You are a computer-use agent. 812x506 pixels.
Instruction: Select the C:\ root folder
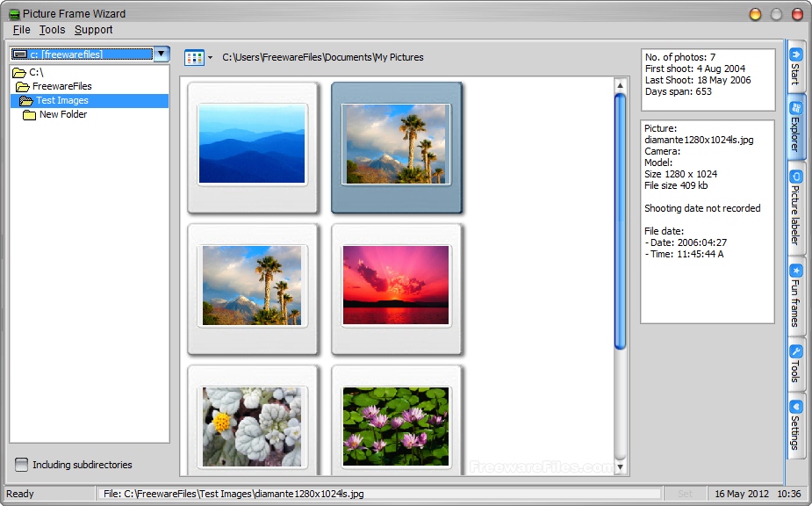(x=36, y=72)
